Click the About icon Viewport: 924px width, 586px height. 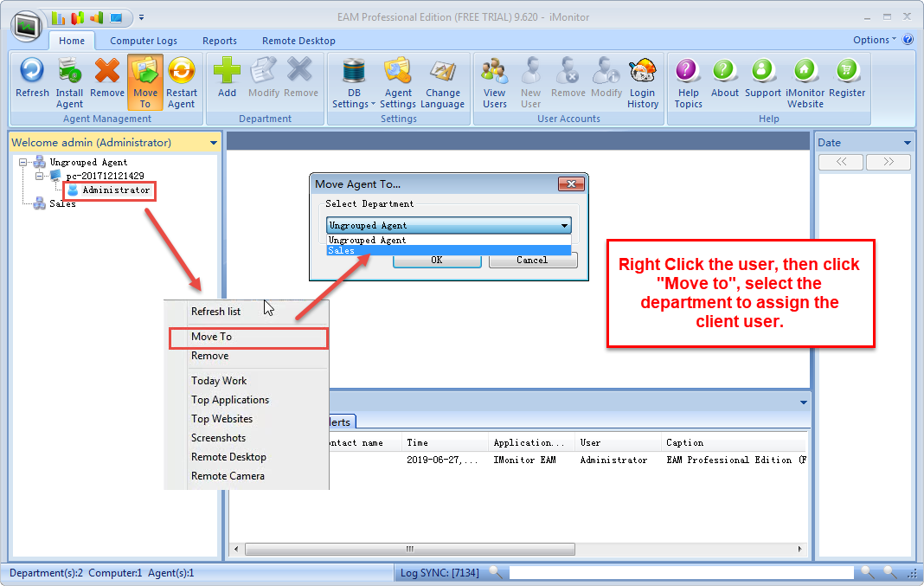click(724, 70)
